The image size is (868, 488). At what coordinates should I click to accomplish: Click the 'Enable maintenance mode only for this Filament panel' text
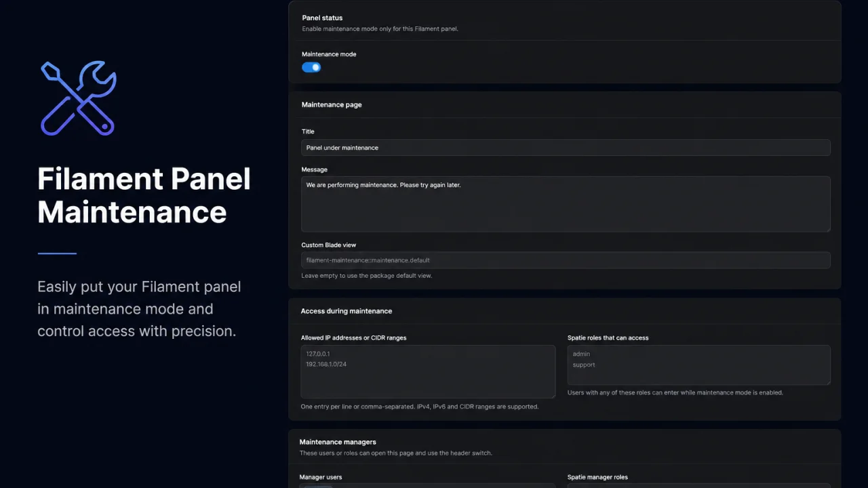tap(380, 29)
